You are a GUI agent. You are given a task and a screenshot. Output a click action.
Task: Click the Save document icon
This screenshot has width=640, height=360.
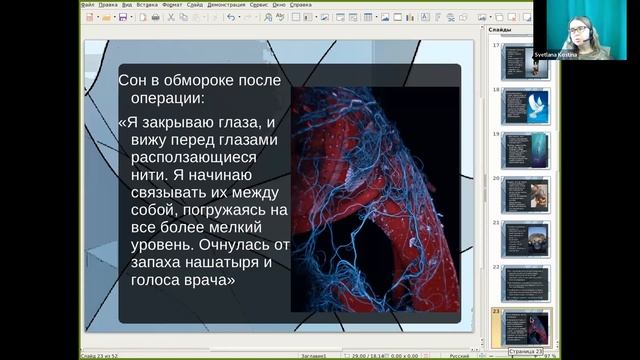click(x=123, y=17)
